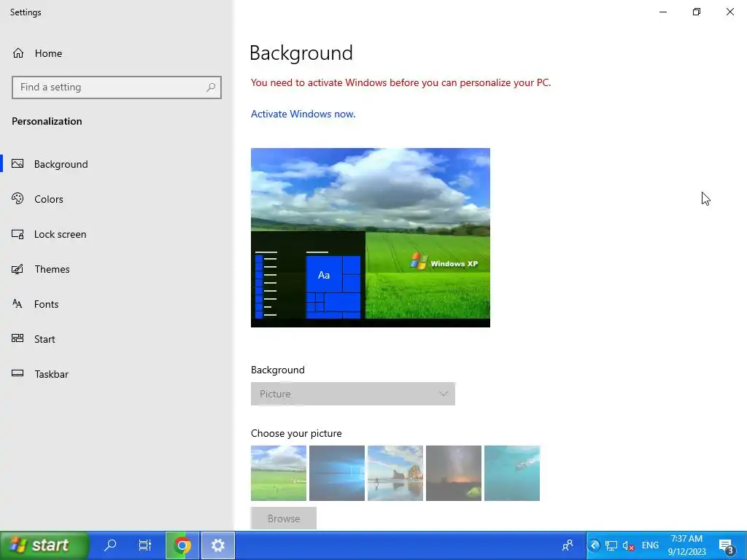Click the Home house icon
This screenshot has width=747, height=560.
coord(18,53)
